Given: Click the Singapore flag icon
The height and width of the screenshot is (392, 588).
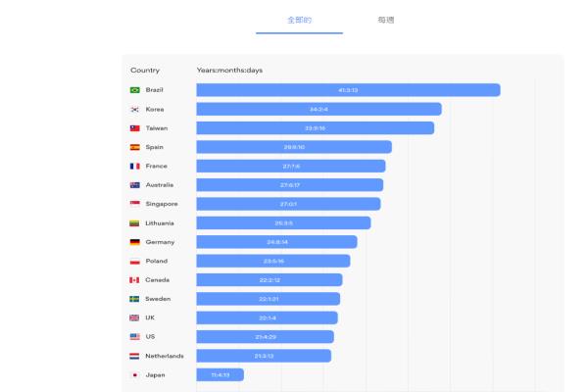Looking at the screenshot, I should point(135,204).
